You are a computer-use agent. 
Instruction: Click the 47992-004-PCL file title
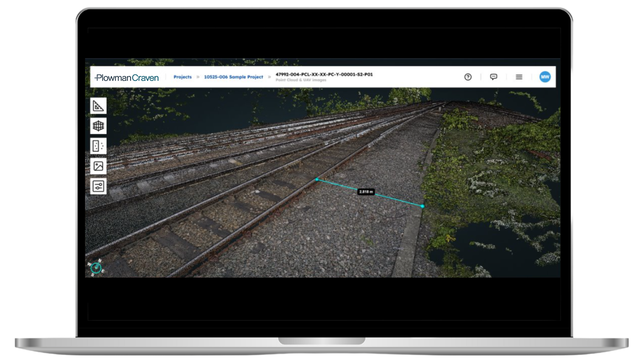pyautogui.click(x=324, y=74)
